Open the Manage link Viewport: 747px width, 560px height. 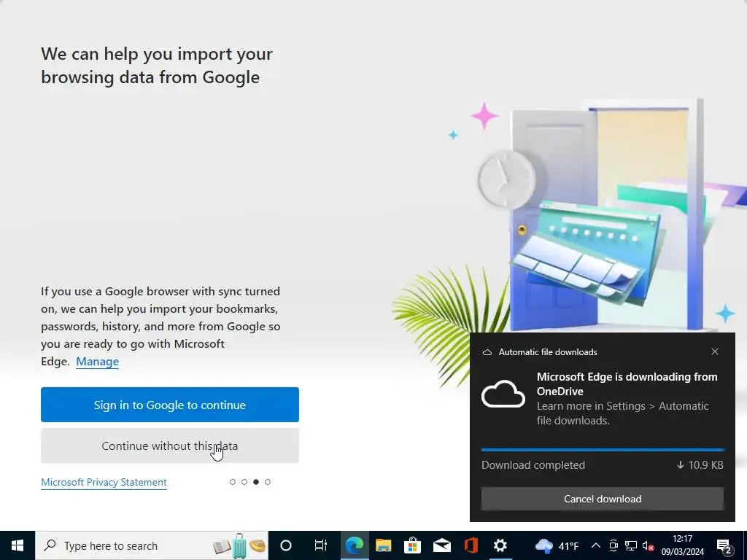click(x=97, y=362)
